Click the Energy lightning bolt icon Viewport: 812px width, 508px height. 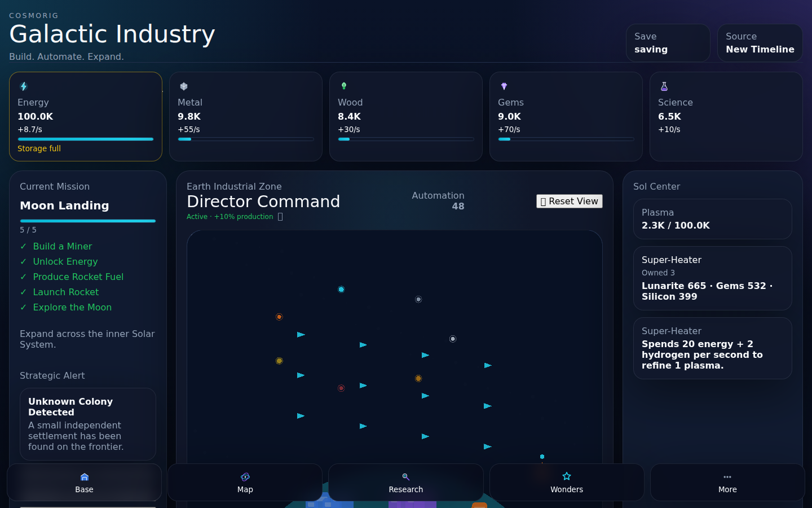[24, 86]
